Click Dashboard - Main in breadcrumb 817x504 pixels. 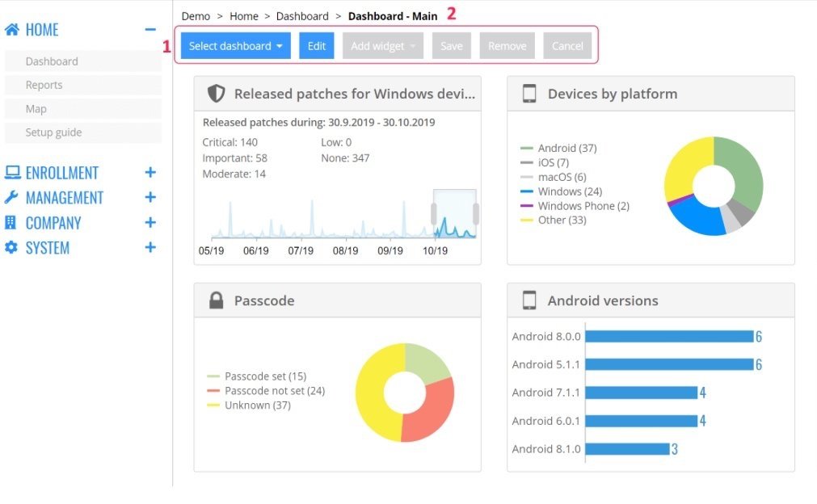(393, 16)
